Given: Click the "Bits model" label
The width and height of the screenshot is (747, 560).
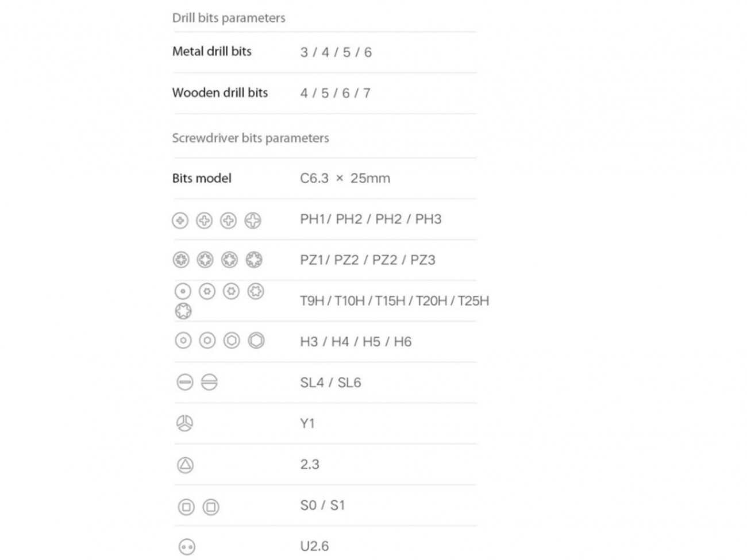Looking at the screenshot, I should coord(202,179).
